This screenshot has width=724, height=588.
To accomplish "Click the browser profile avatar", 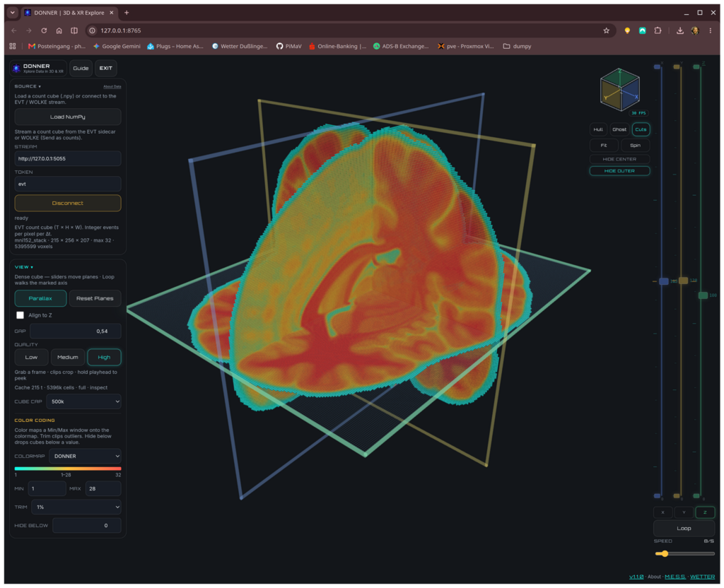I will [695, 30].
